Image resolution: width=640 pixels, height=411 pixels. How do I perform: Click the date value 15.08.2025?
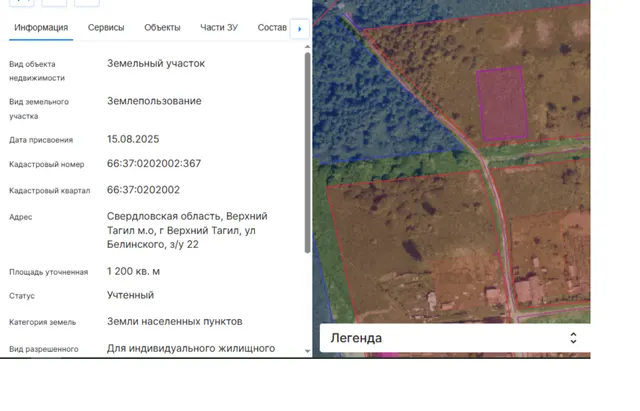[133, 139]
